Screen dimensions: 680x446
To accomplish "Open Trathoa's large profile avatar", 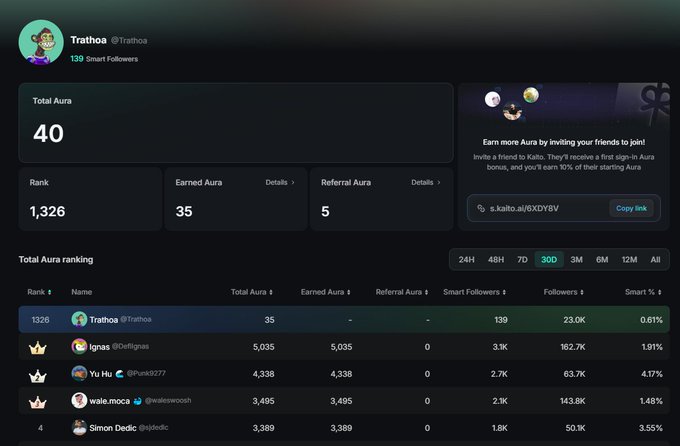I will [41, 42].
